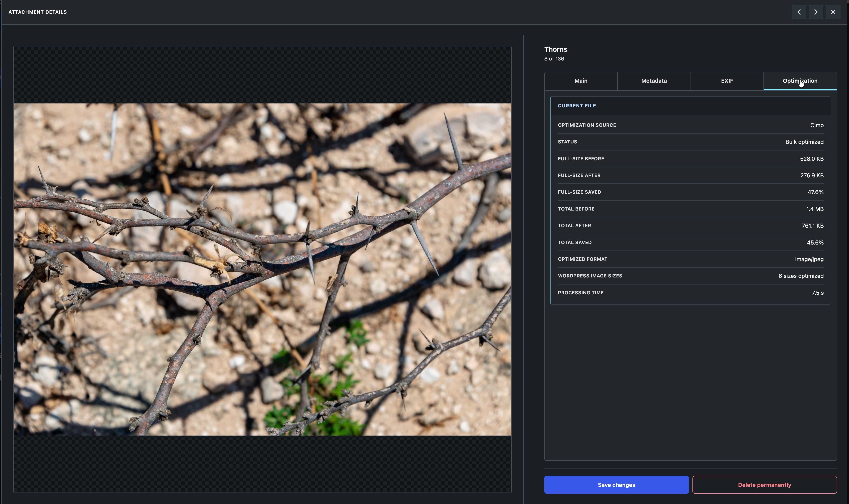Go to previous attachment arrow

tap(799, 12)
